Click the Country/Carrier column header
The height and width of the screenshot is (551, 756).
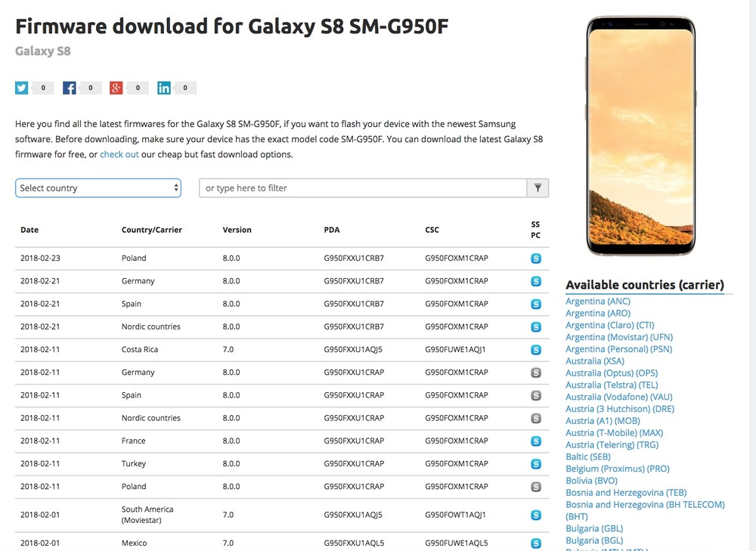[152, 230]
